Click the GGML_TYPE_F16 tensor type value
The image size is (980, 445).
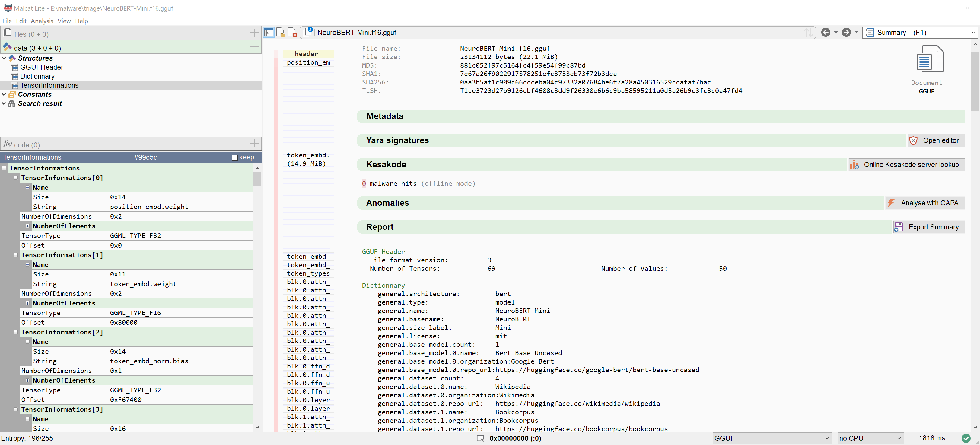(x=135, y=313)
